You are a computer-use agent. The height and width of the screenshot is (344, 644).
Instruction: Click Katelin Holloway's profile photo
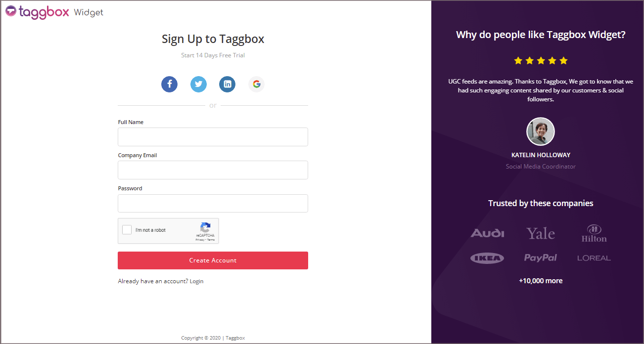coord(541,132)
